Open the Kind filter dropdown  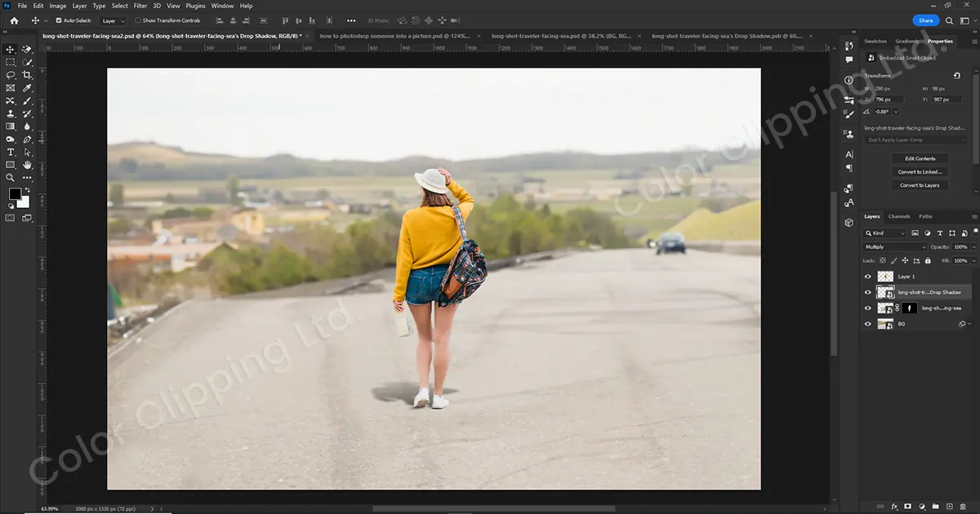coord(886,233)
